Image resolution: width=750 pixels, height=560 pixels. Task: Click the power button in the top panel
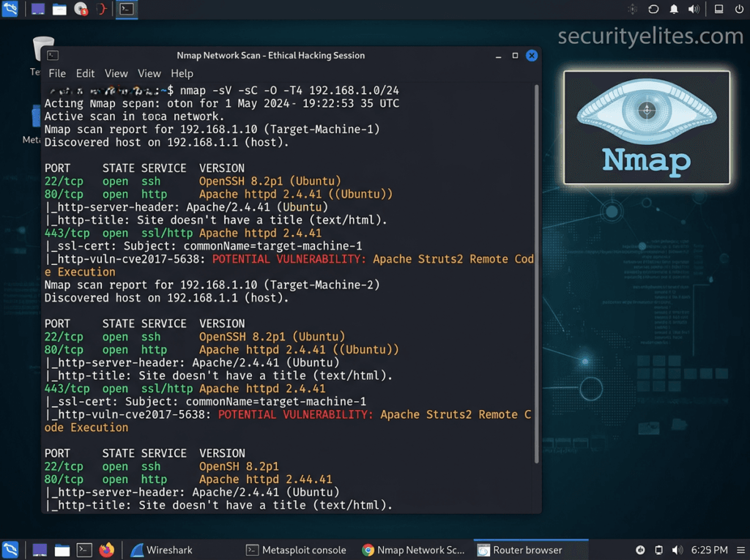(739, 10)
